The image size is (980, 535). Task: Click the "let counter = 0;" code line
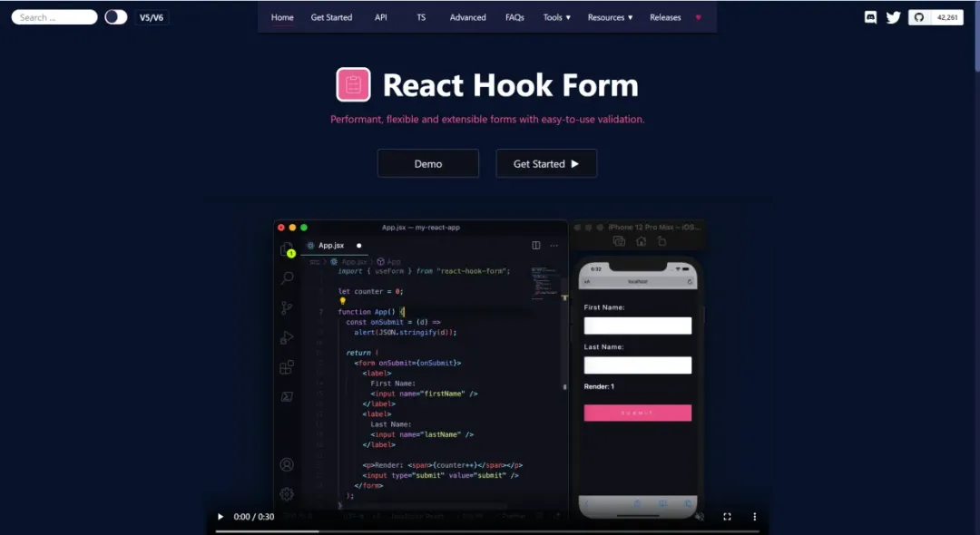coord(370,291)
